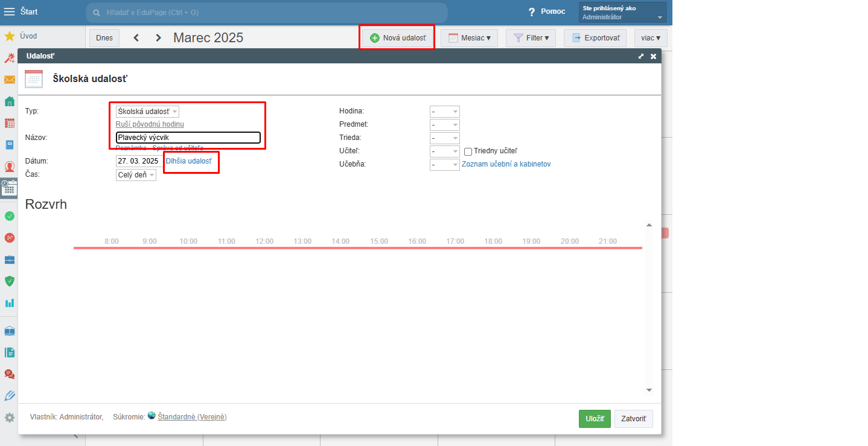
Task: Open the Učiteľ dropdown
Action: 444,151
